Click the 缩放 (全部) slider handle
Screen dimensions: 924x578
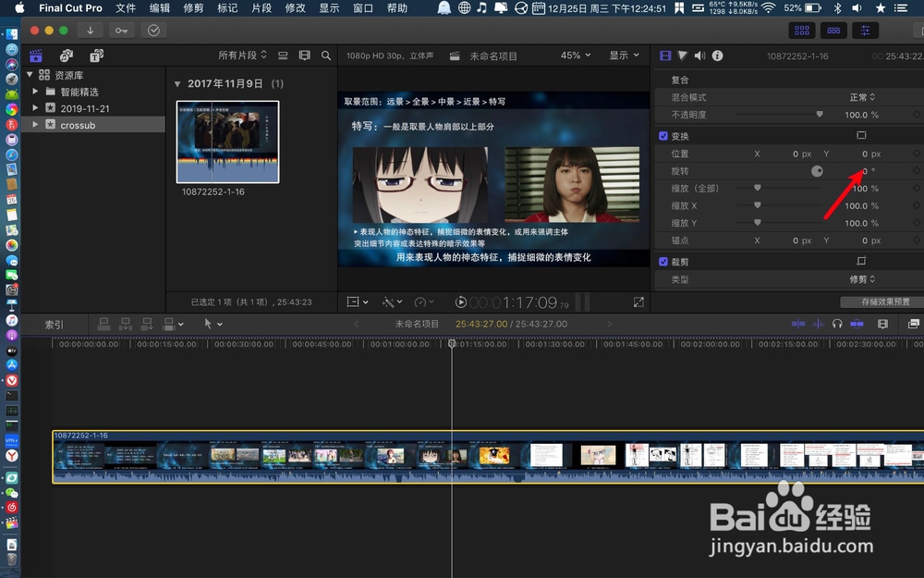(758, 188)
